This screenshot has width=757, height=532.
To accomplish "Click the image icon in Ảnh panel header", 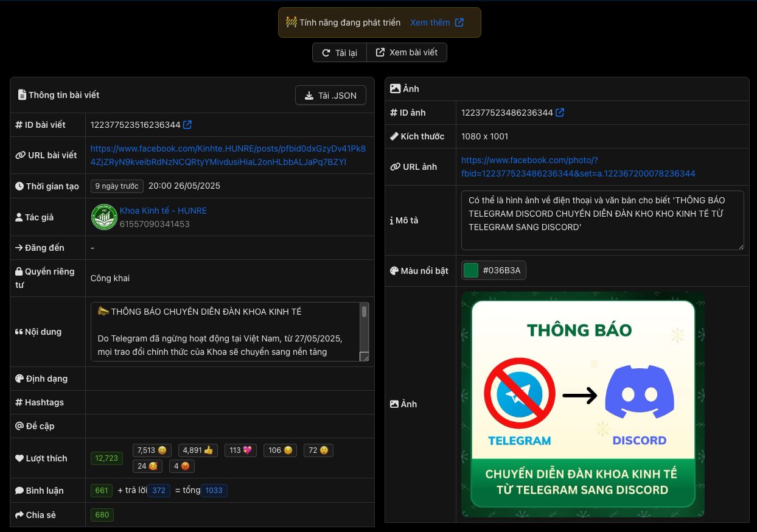I will [396, 89].
